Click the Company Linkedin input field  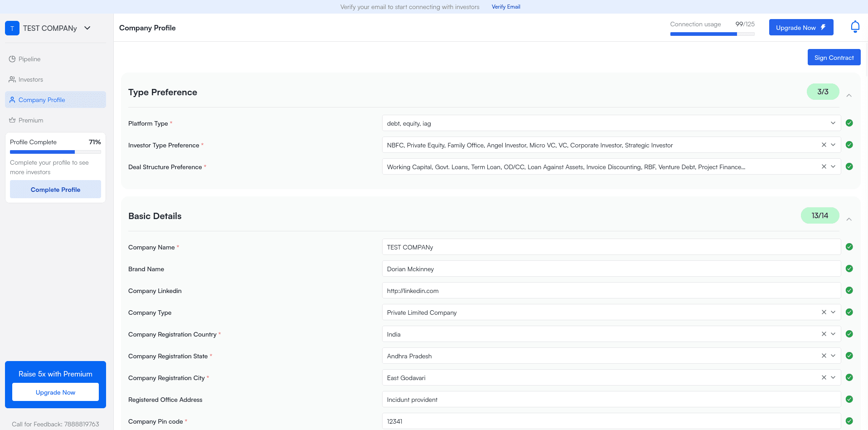pyautogui.click(x=611, y=290)
